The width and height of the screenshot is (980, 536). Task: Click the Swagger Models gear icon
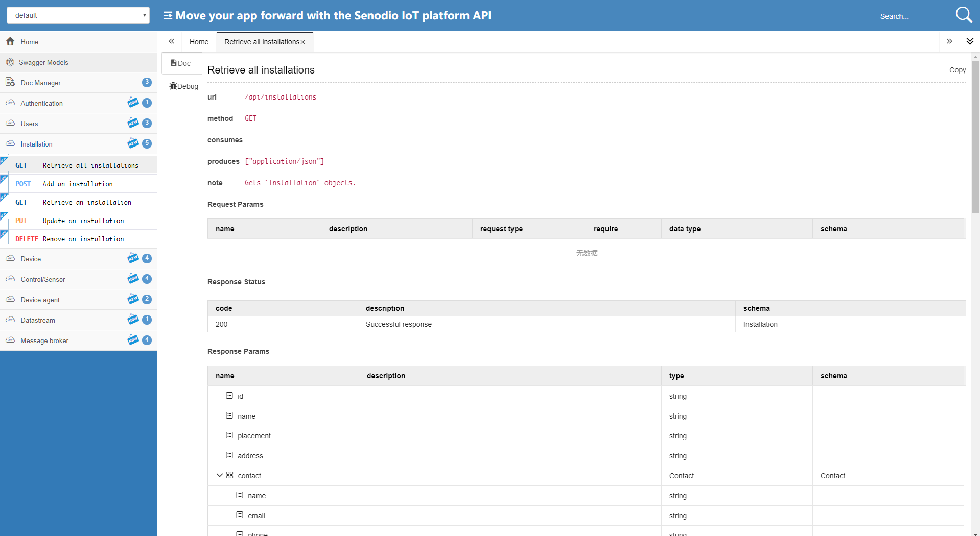tap(10, 62)
